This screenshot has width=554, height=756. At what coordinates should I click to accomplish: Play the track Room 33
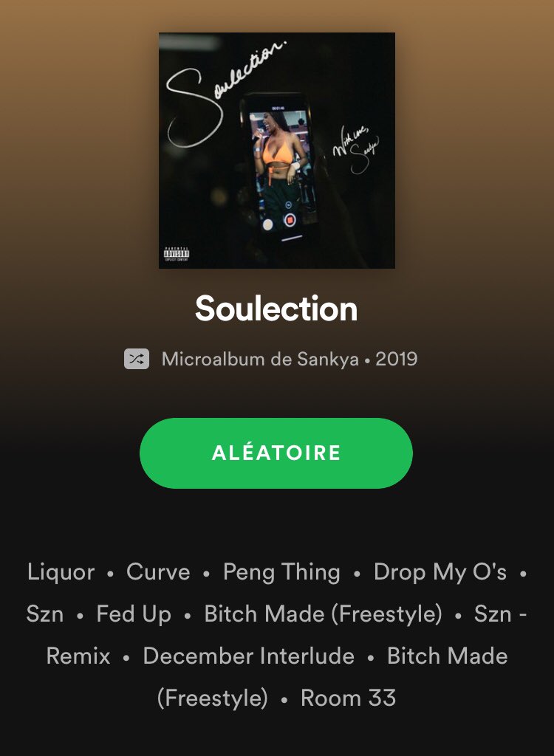tap(349, 698)
